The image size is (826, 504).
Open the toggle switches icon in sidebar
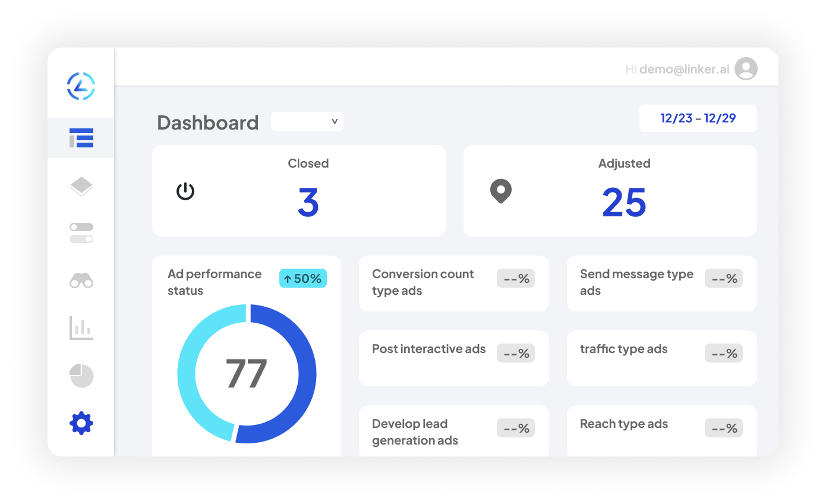click(81, 233)
